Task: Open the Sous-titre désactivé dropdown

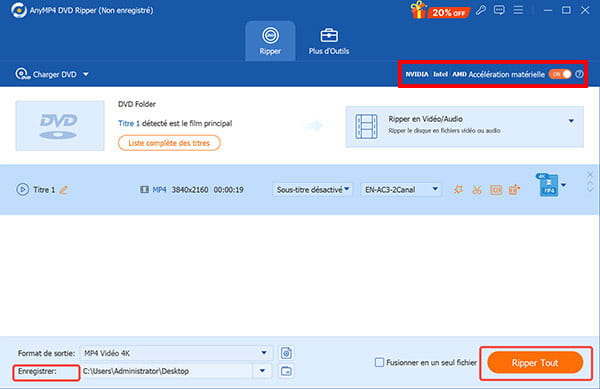Action: tap(313, 190)
